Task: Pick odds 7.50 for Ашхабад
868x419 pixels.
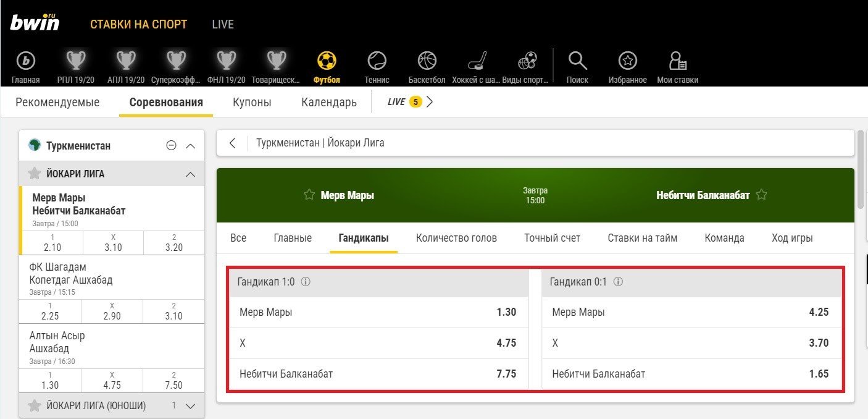Action: click(174, 380)
